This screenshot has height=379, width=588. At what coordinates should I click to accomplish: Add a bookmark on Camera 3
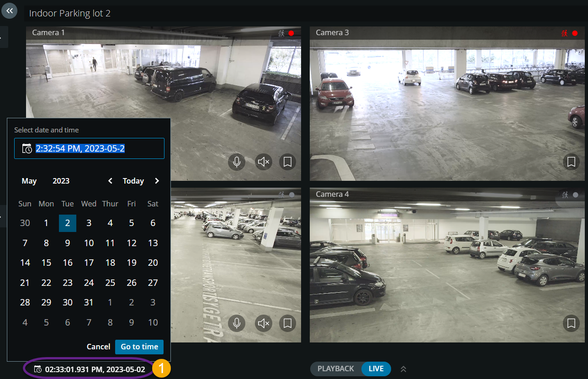[571, 162]
